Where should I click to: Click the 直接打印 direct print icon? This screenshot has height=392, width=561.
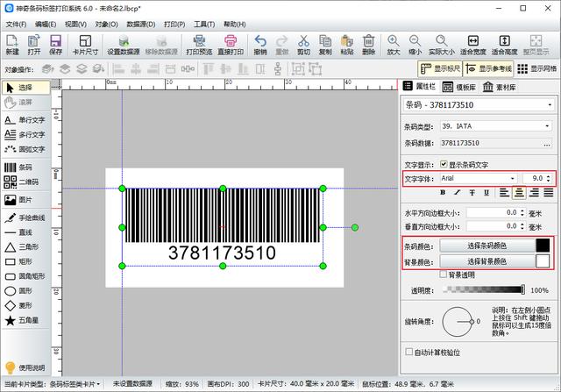tap(231, 45)
